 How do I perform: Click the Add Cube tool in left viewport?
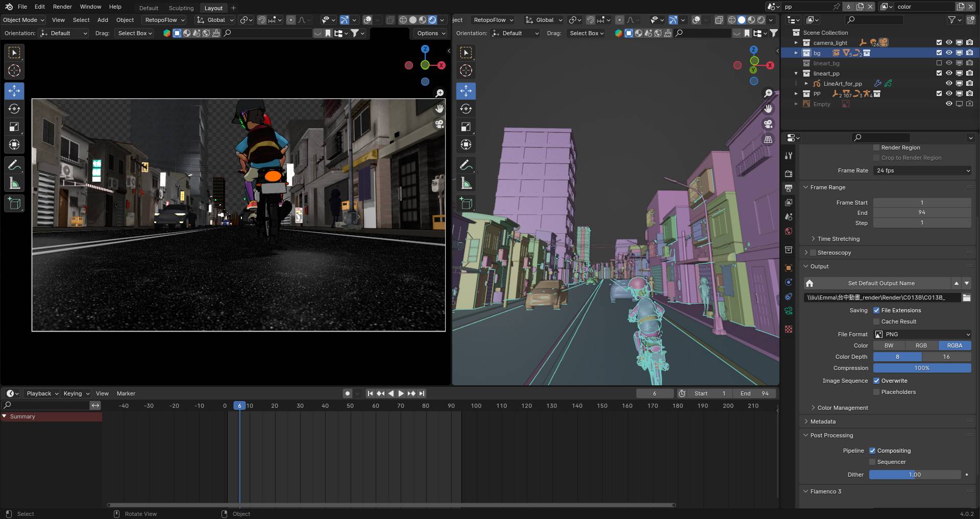tap(14, 204)
